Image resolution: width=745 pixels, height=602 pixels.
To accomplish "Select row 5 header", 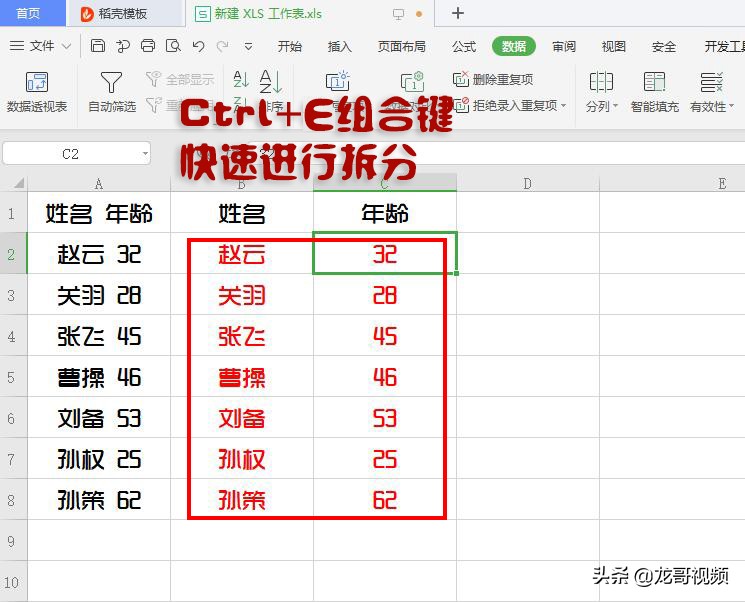I will [13, 377].
